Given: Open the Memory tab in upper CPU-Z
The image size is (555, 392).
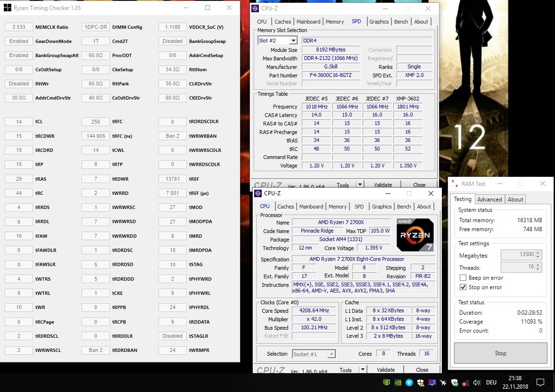Looking at the screenshot, I should [x=334, y=22].
